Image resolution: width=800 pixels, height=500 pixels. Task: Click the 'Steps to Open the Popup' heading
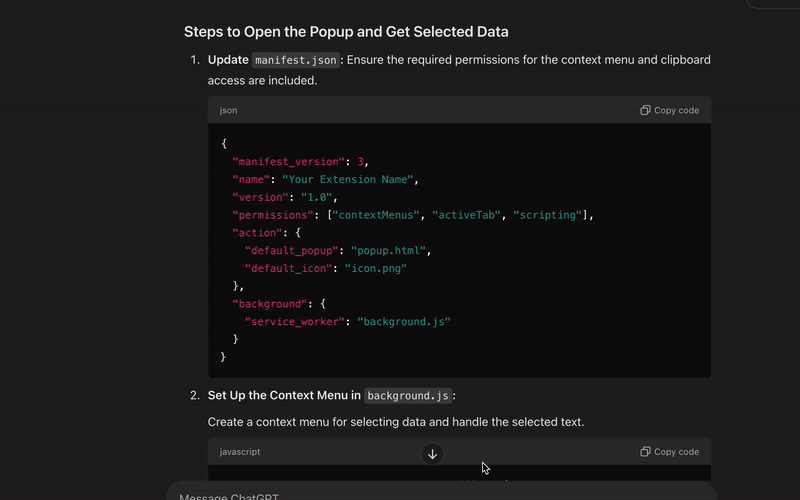346,32
